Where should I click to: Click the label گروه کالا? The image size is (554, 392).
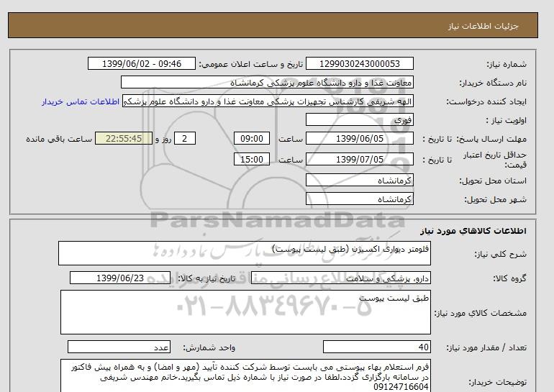pos(509,278)
